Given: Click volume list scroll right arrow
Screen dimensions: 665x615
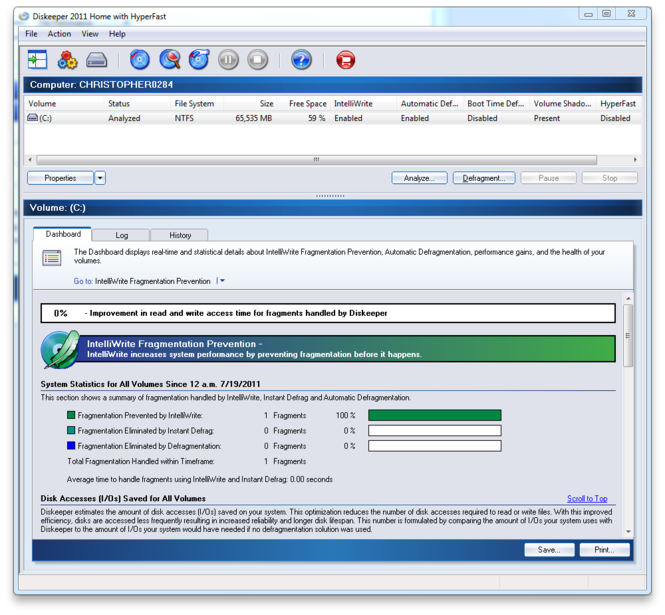Looking at the screenshot, I should pyautogui.click(x=635, y=160).
